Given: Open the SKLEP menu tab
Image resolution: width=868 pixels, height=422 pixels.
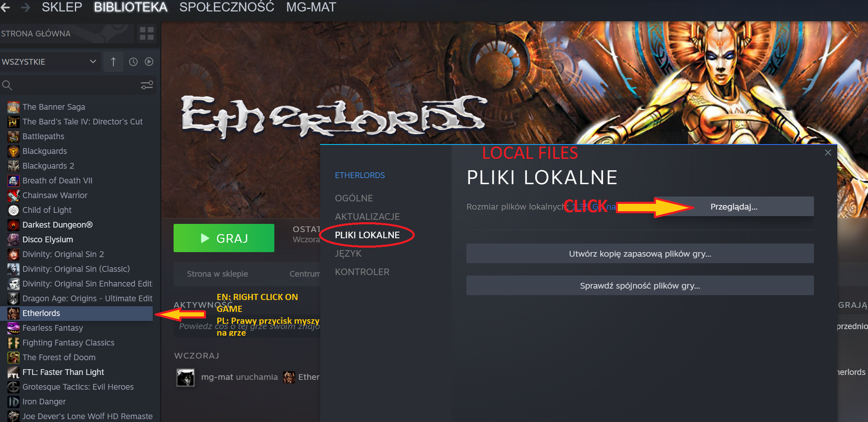Looking at the screenshot, I should click(x=62, y=7).
